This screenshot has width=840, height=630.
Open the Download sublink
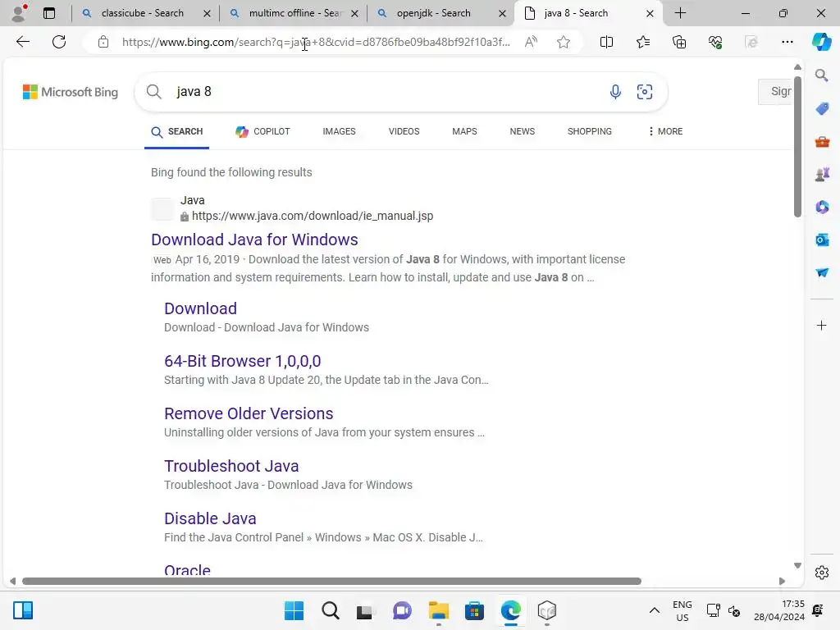point(200,308)
